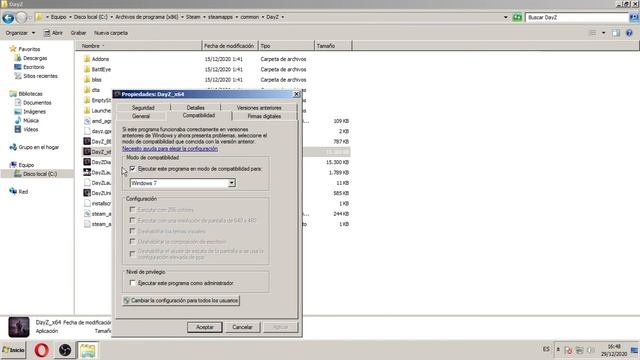The height and width of the screenshot is (360, 640).
Task: Toggle the 640 x 480 resolution checkbox
Action: [x=132, y=220]
